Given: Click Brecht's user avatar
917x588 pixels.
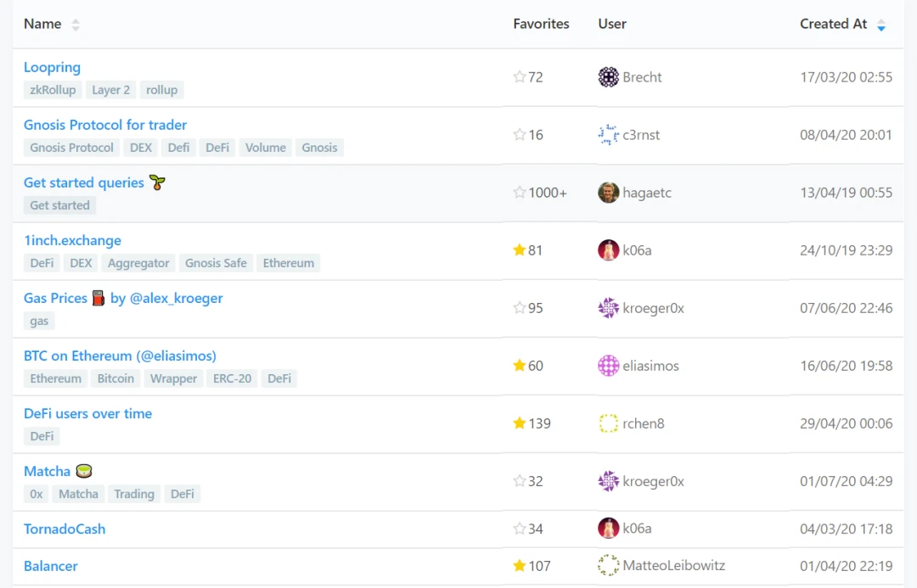Looking at the screenshot, I should tap(608, 77).
